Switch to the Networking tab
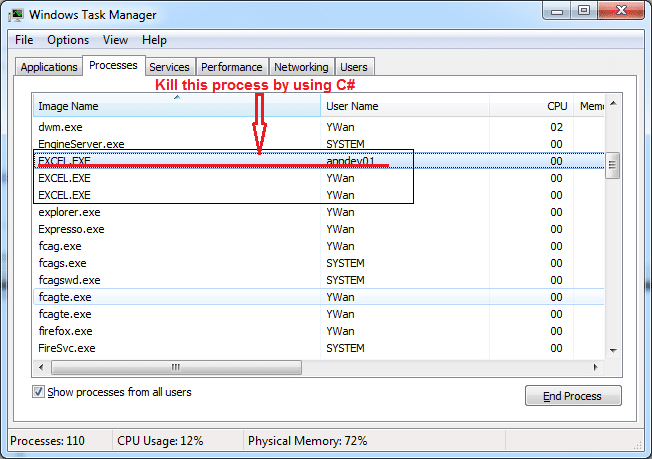The width and height of the screenshot is (652, 459). pyautogui.click(x=301, y=67)
